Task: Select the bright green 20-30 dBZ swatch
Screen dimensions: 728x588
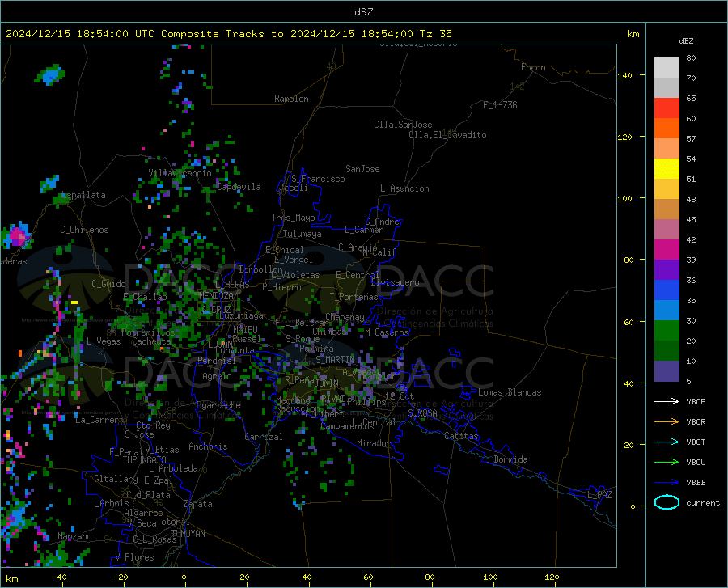Action: click(x=667, y=331)
